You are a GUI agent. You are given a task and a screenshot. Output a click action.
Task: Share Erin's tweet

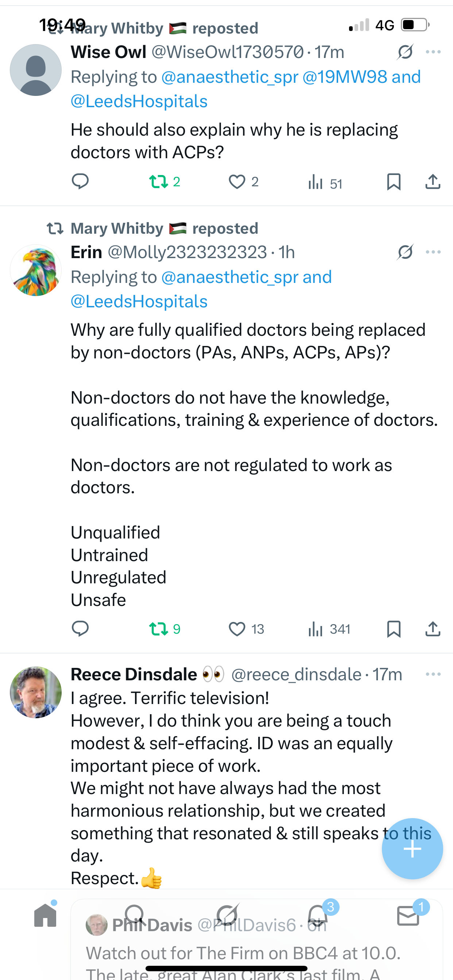[433, 629]
